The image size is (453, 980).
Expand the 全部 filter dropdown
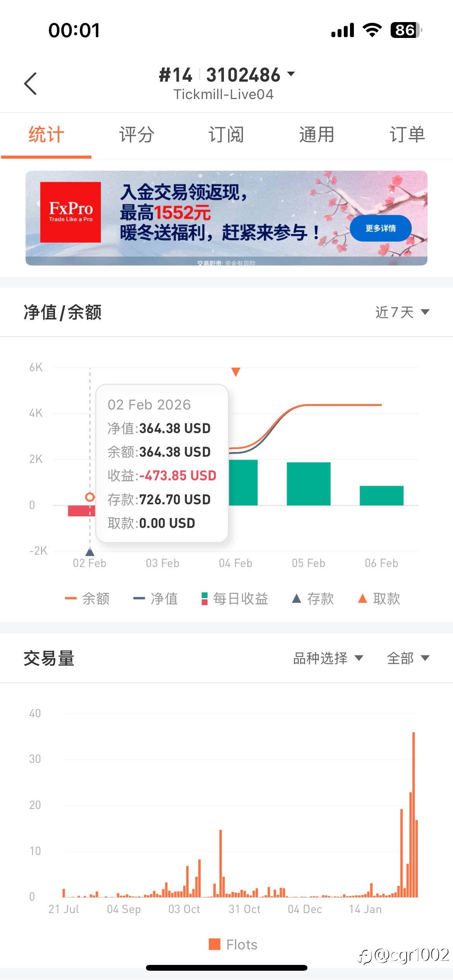tap(408, 658)
